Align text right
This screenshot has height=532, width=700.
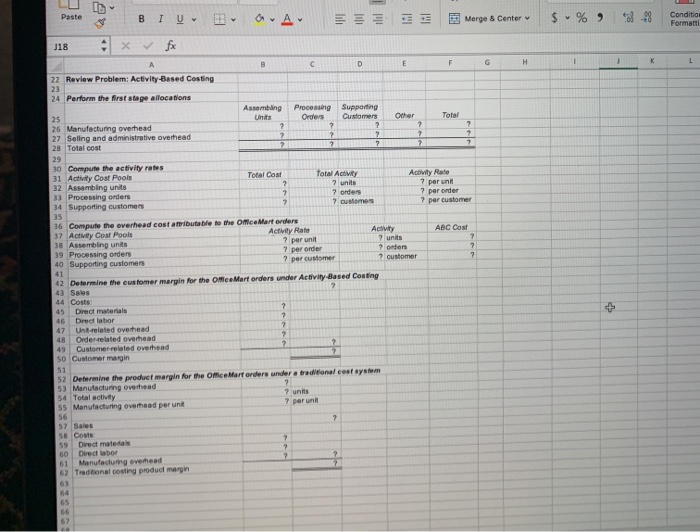pyautogui.click(x=378, y=19)
